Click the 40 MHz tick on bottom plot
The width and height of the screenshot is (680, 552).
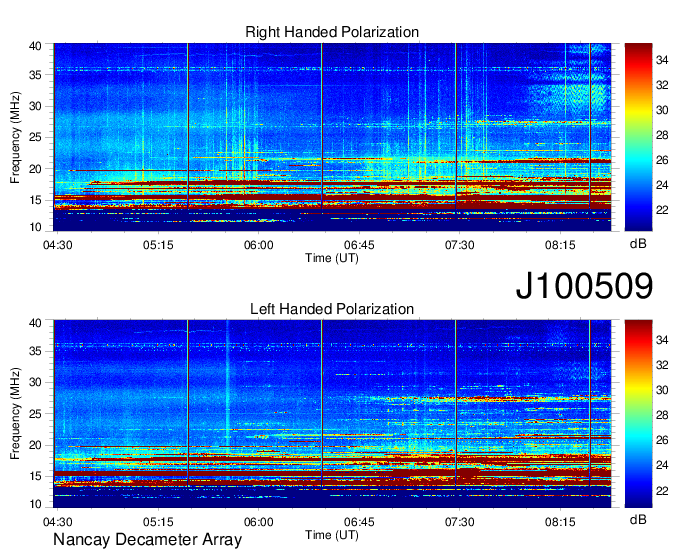[35, 323]
